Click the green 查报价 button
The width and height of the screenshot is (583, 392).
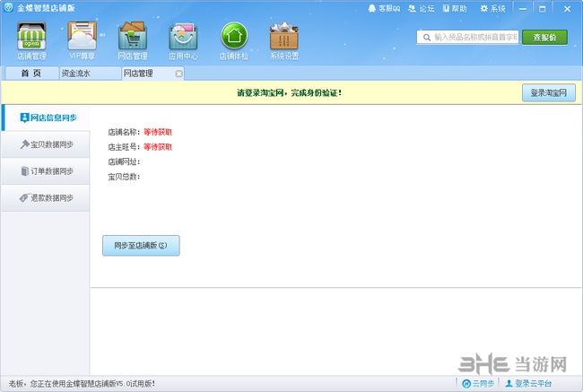(544, 37)
